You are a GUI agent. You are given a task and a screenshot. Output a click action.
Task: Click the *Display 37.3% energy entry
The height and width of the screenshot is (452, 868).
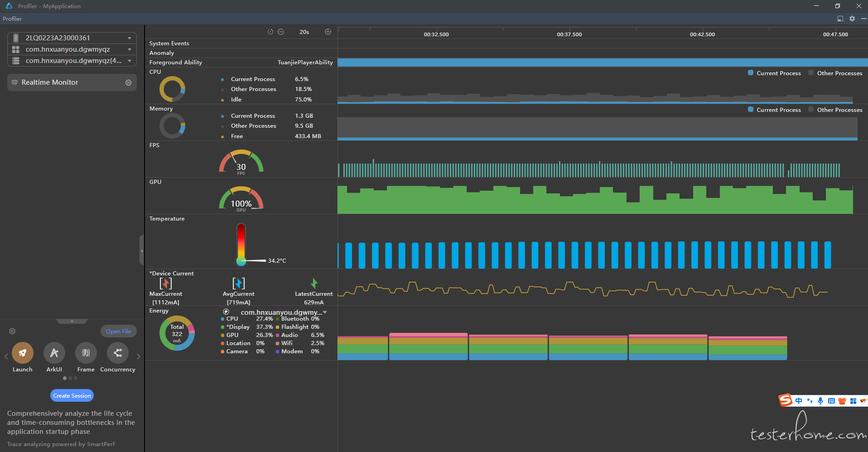[247, 327]
